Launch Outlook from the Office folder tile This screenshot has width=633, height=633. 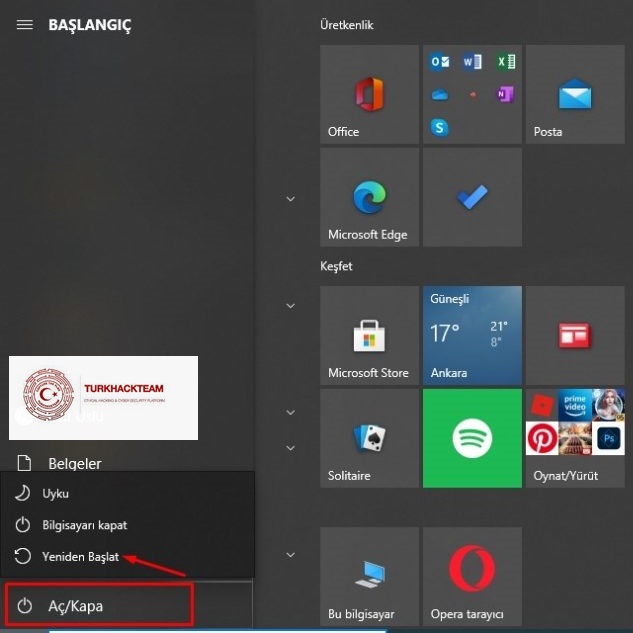point(440,62)
